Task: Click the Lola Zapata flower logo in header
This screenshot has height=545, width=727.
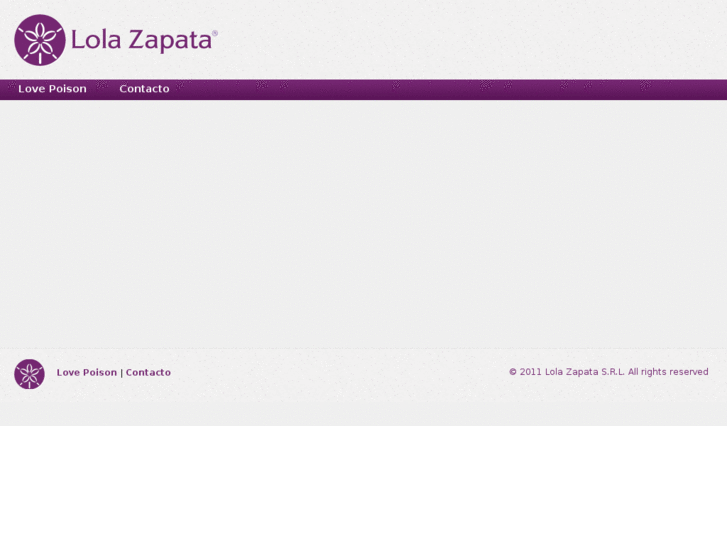Action: coord(40,40)
